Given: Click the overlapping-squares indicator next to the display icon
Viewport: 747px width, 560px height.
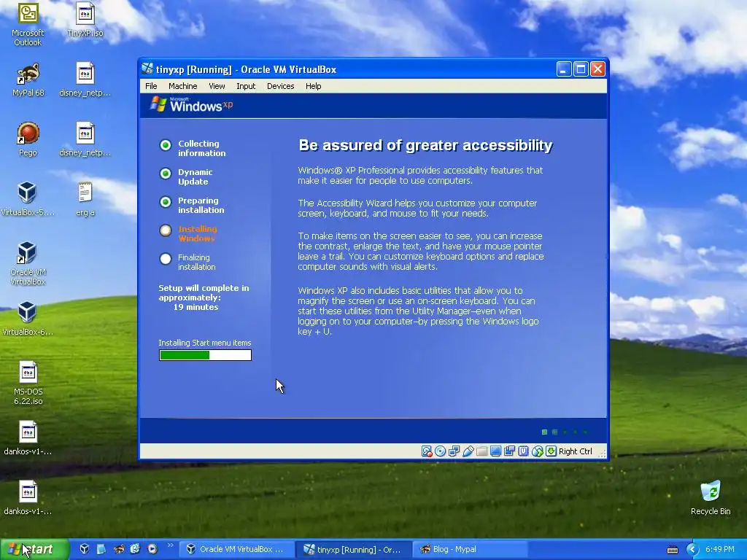Looking at the screenshot, I should pyautogui.click(x=509, y=451).
